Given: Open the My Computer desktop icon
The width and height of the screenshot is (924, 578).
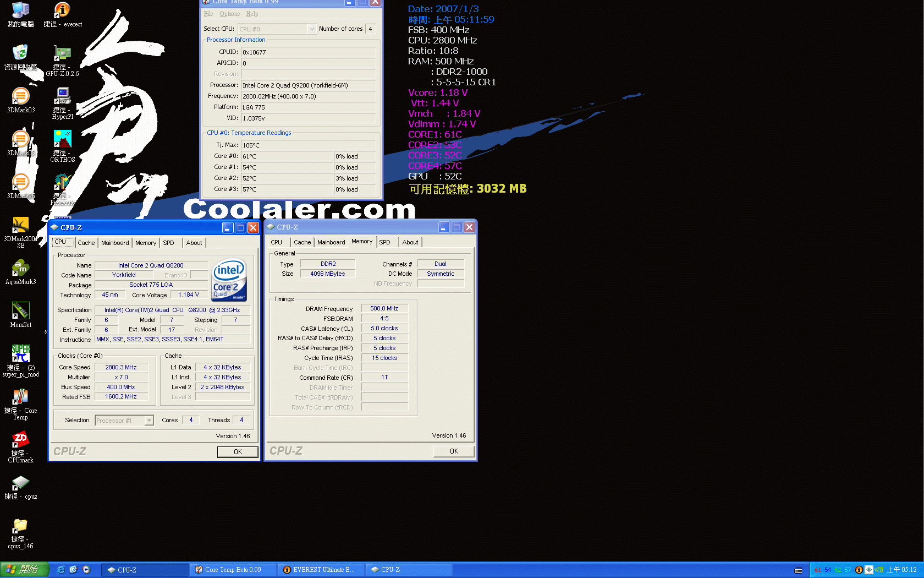Looking at the screenshot, I should click(x=20, y=14).
